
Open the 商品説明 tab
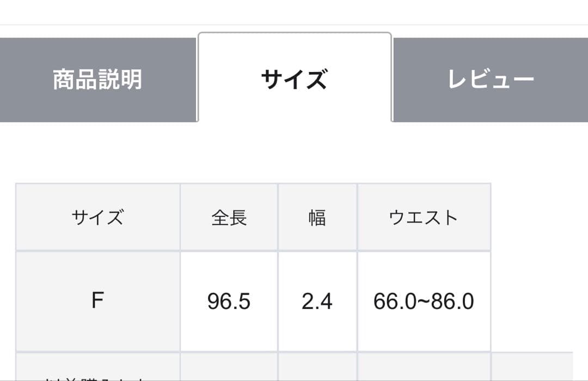pyautogui.click(x=98, y=80)
